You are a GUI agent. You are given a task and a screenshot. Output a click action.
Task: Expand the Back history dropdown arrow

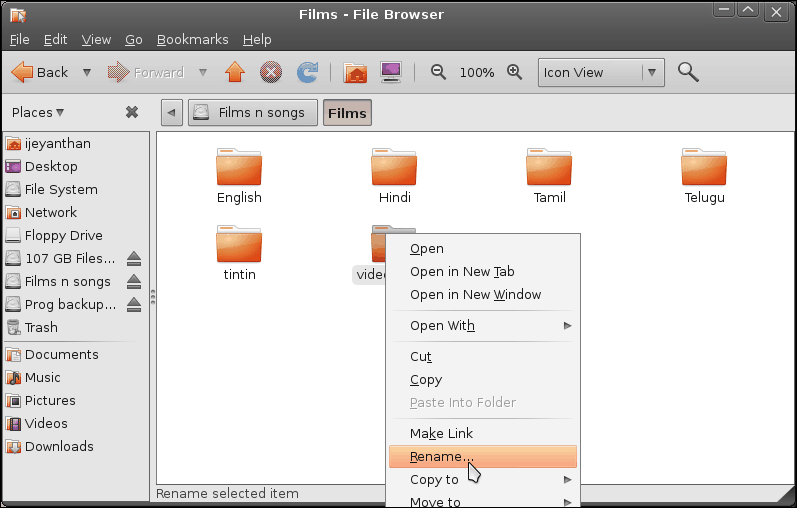click(86, 72)
